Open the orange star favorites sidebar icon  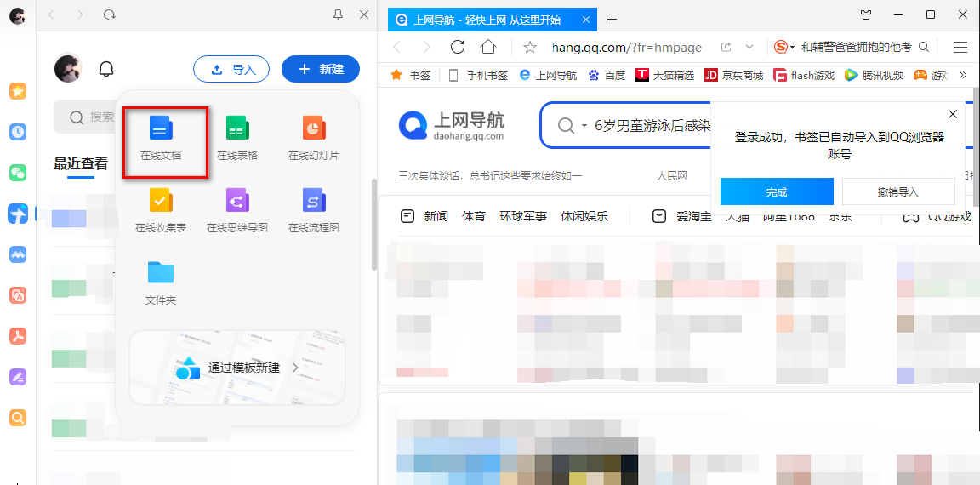(18, 91)
